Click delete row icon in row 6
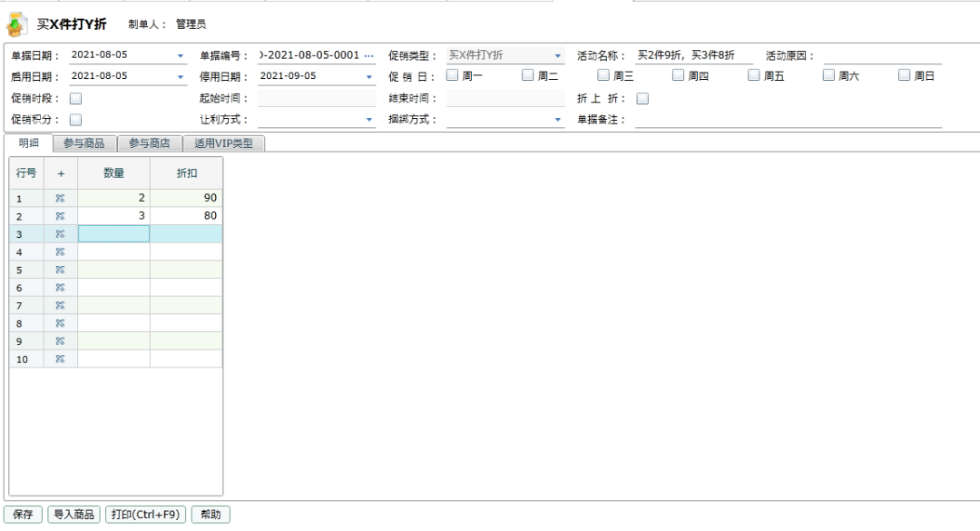980x531 pixels. [x=60, y=288]
